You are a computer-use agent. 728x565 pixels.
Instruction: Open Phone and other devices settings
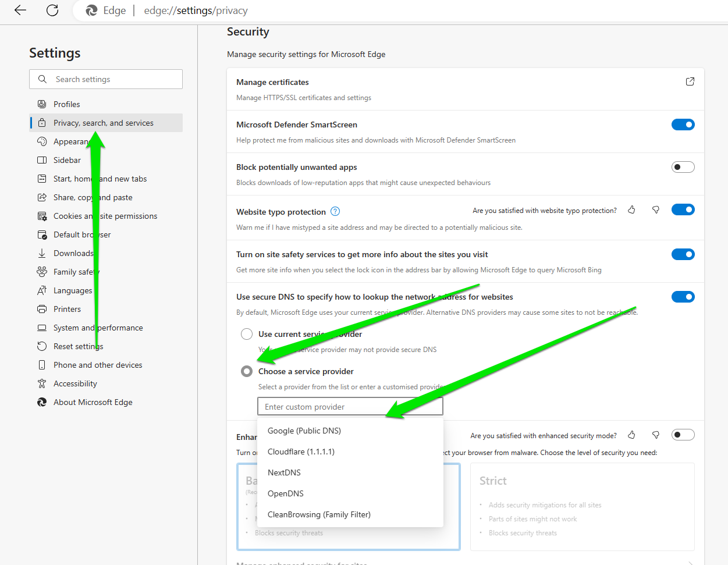(x=106, y=365)
